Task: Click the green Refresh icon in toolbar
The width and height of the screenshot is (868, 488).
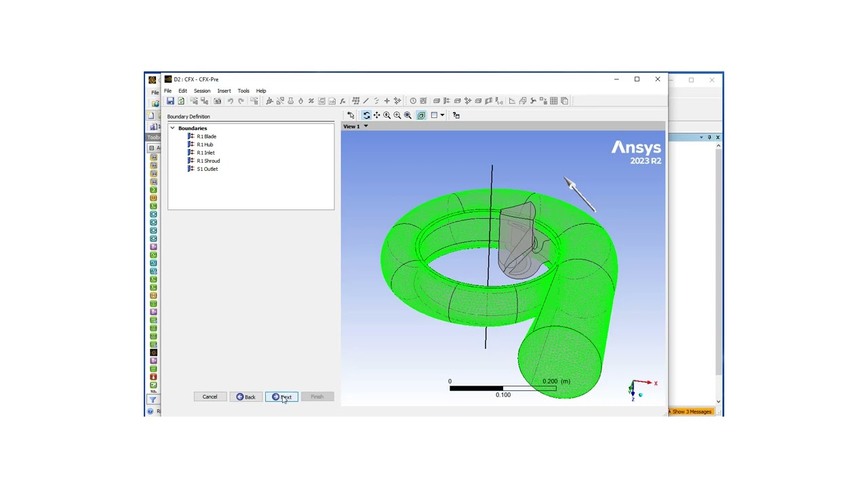Action: pos(181,101)
